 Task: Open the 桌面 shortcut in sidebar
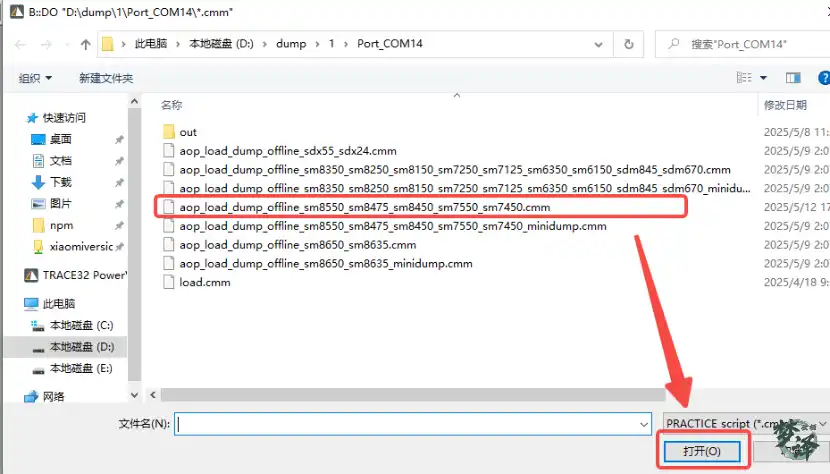pyautogui.click(x=60, y=139)
